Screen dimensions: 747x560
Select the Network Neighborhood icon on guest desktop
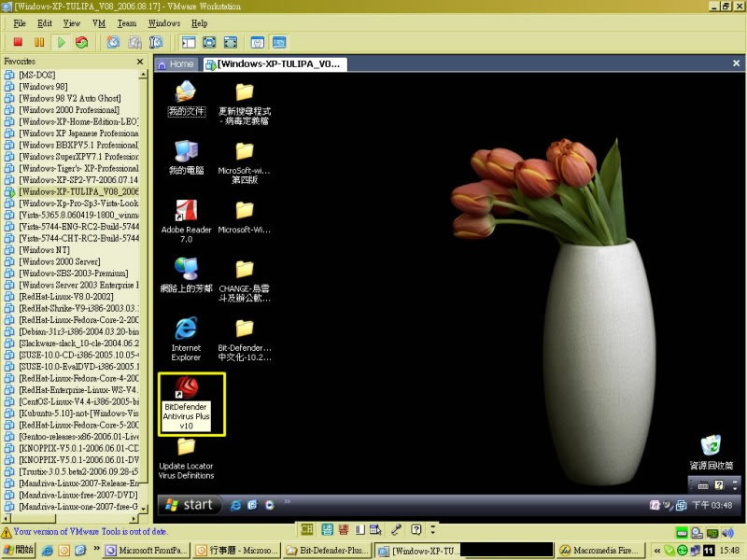click(186, 274)
